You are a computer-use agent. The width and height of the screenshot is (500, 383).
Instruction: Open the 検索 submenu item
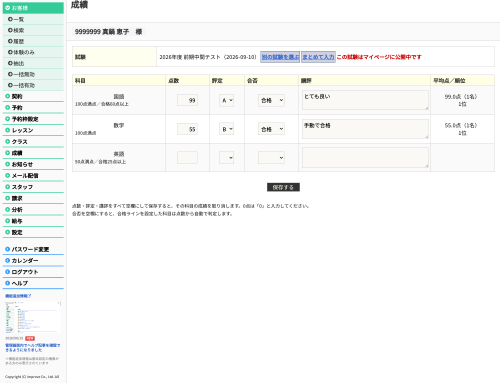click(33, 30)
